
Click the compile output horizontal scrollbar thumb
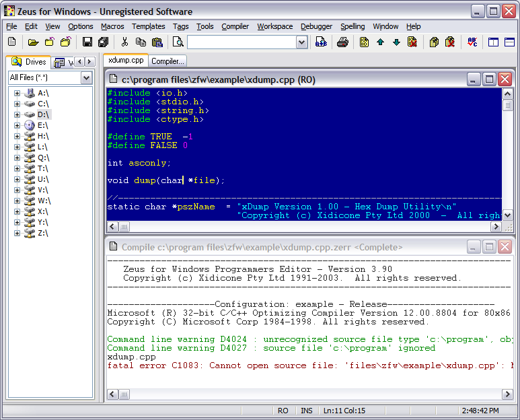(124, 394)
